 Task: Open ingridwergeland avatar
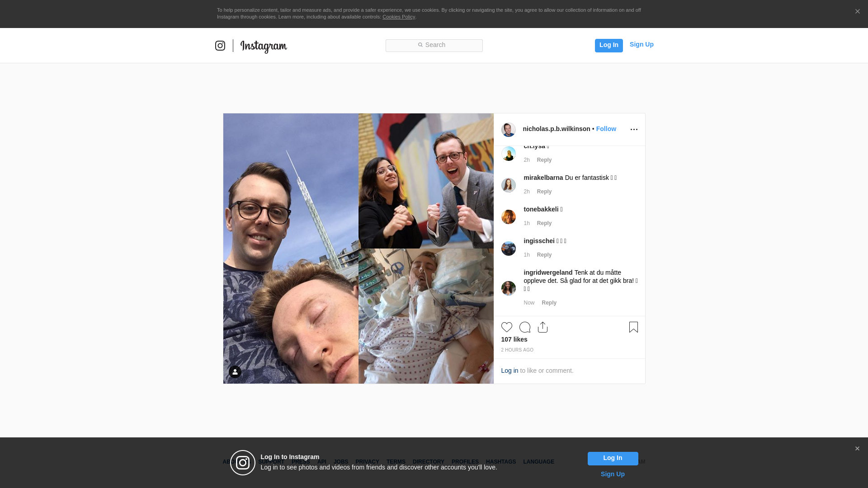tap(509, 288)
